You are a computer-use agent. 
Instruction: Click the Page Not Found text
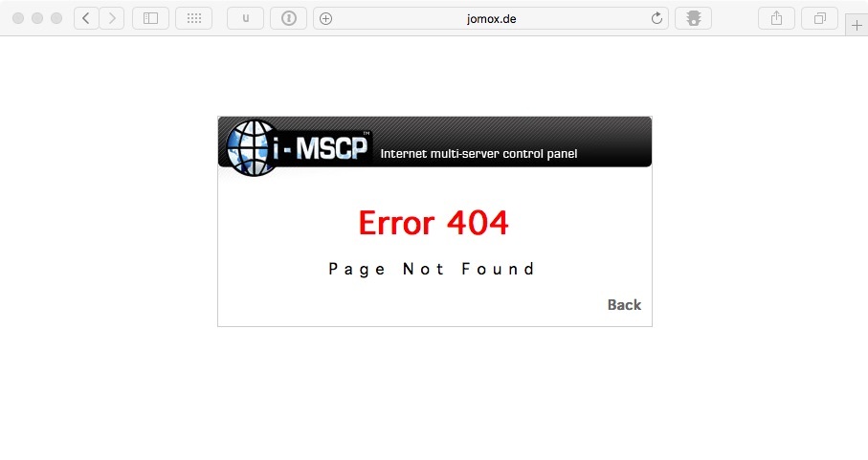click(x=432, y=270)
